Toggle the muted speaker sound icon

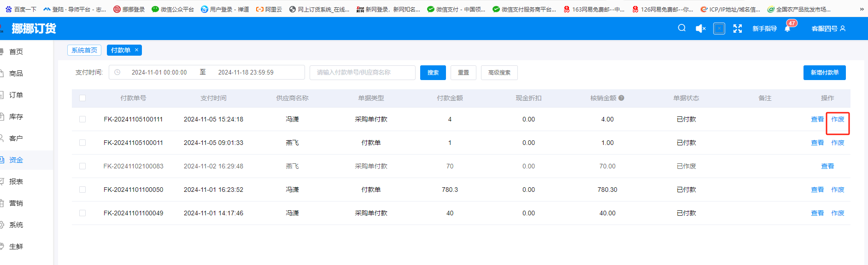pyautogui.click(x=700, y=29)
